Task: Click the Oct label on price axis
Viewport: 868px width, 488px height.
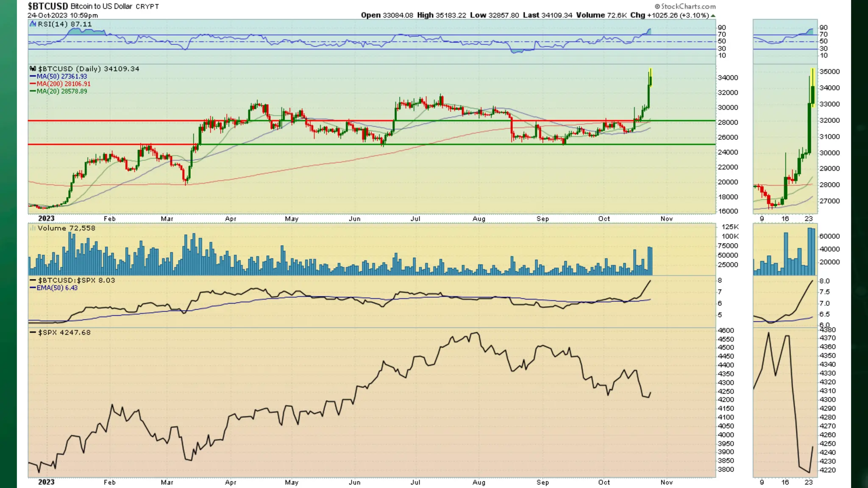Action: point(604,219)
